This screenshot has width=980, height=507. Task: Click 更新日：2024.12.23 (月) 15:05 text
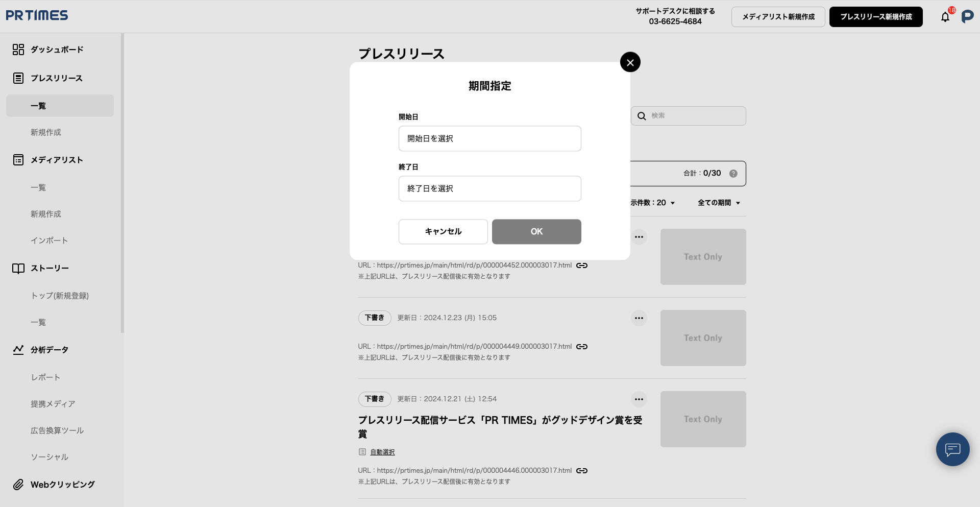coord(447,318)
